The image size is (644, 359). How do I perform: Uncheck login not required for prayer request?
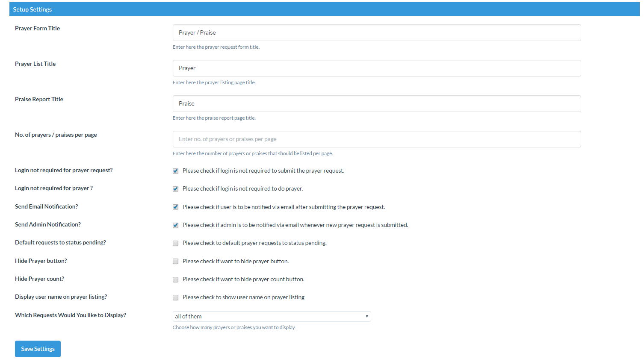pyautogui.click(x=175, y=171)
